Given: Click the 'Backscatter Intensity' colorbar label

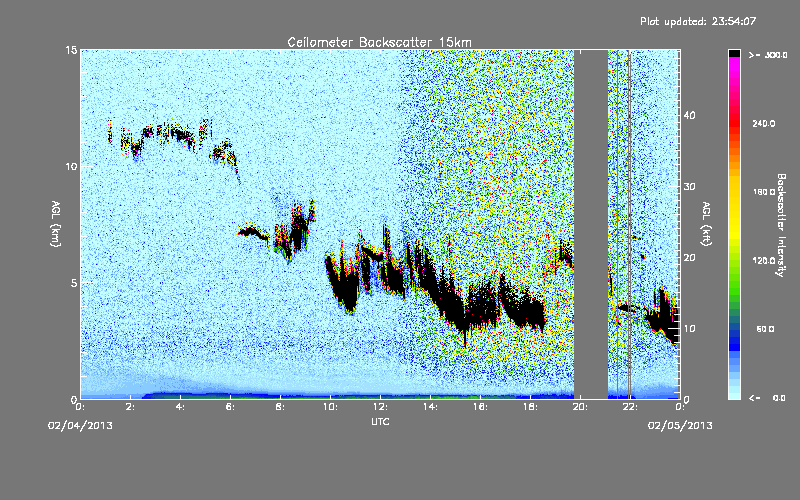Looking at the screenshot, I should point(781,224).
